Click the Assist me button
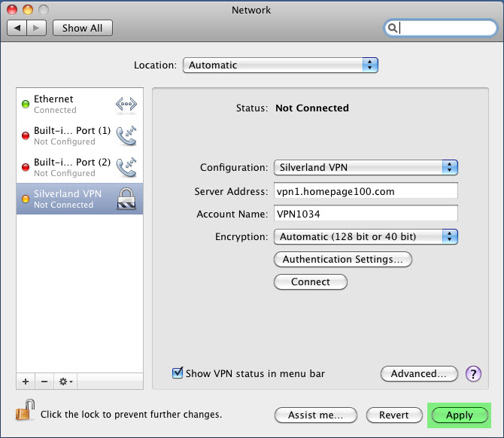The image size is (504, 438). 316,415
